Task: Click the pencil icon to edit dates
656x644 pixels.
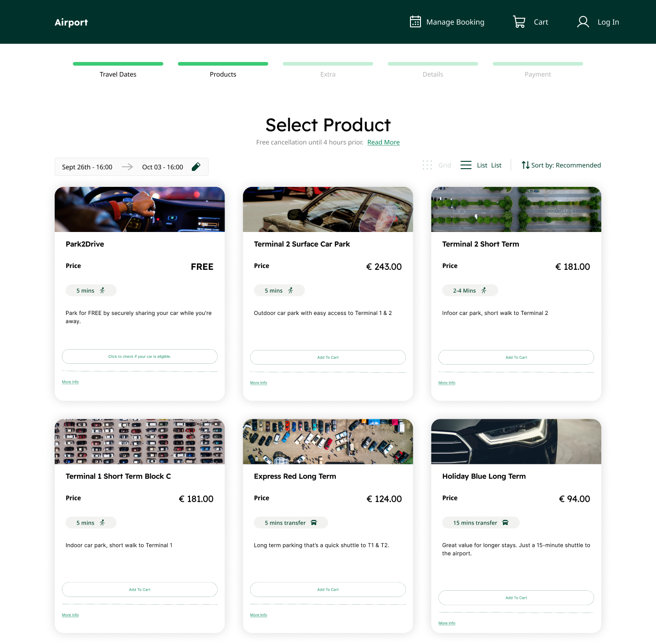Action: click(x=196, y=167)
